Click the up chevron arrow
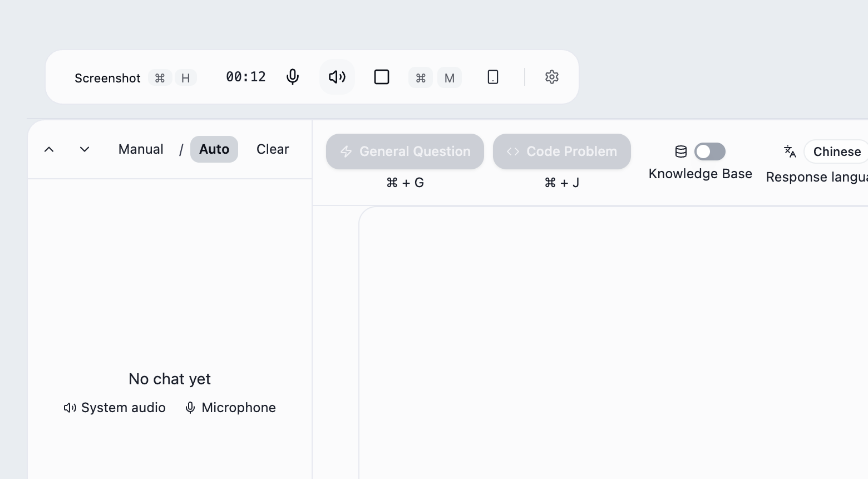Viewport: 868px width, 479px height. pos(49,149)
